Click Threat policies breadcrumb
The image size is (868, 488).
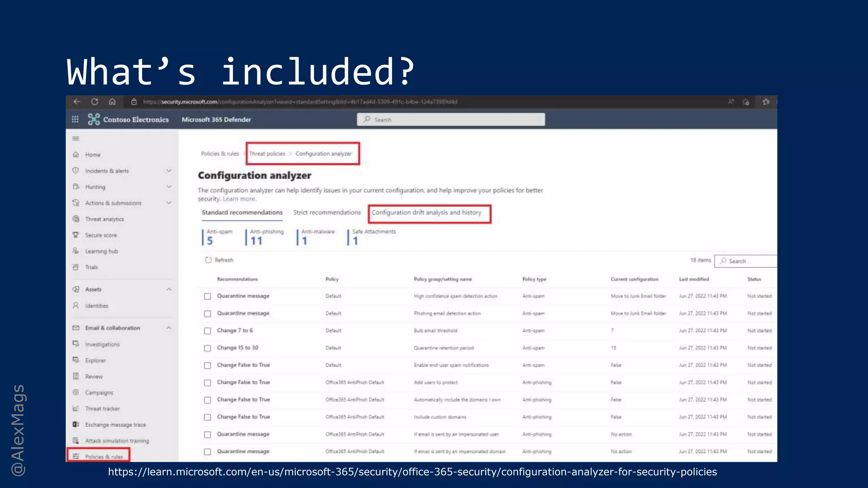pyautogui.click(x=267, y=154)
